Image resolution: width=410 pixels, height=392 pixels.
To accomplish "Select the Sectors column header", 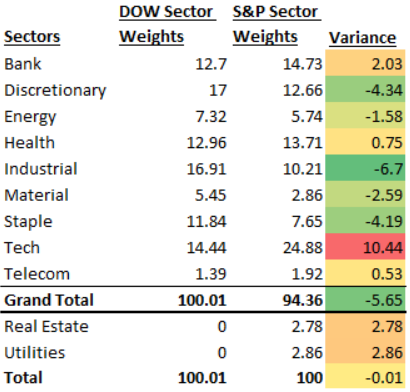I will point(32,37).
